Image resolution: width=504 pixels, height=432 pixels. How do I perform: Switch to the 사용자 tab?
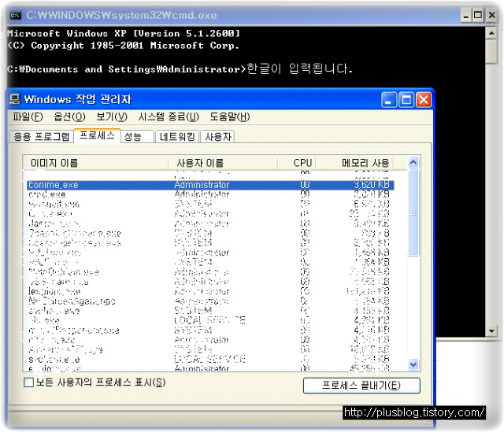click(x=218, y=137)
